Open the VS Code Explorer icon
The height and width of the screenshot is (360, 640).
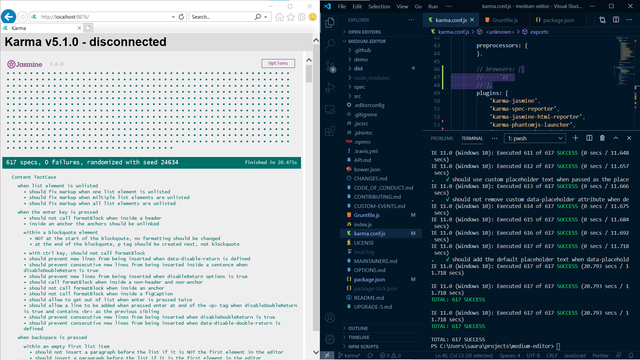[x=330, y=22]
